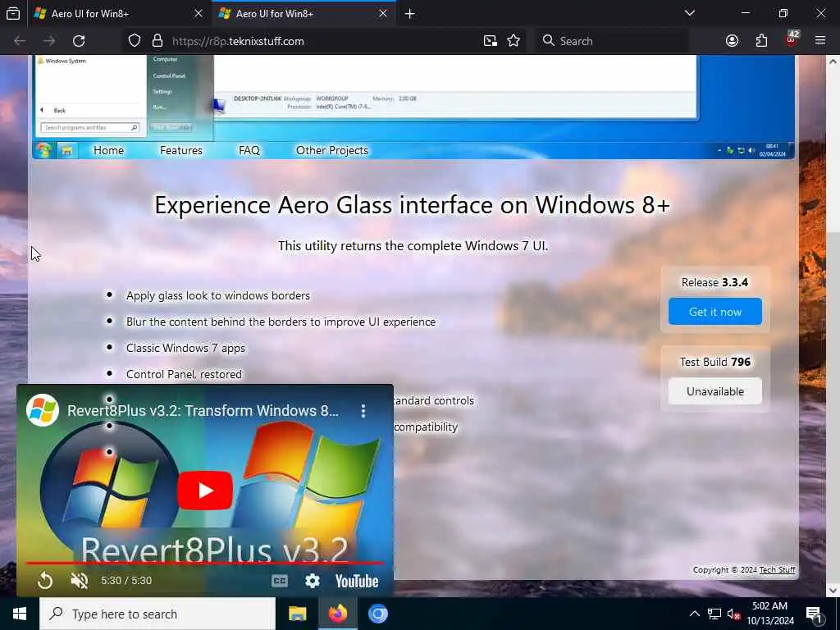Open a new browser tab
Viewport: 840px width, 630px height.
tap(410, 13)
